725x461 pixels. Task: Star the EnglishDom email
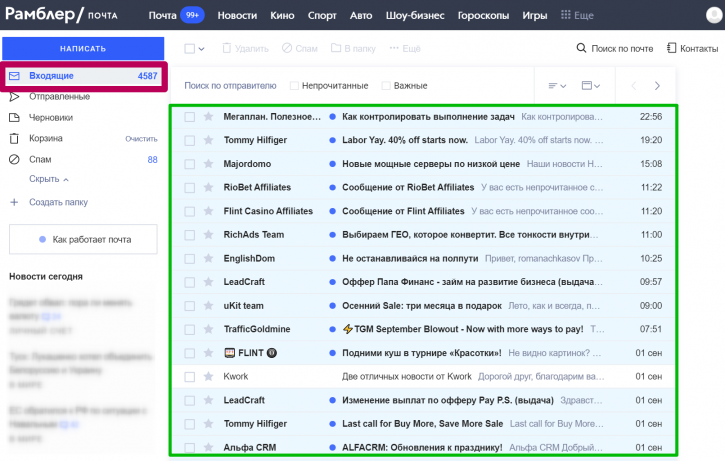[x=209, y=258]
